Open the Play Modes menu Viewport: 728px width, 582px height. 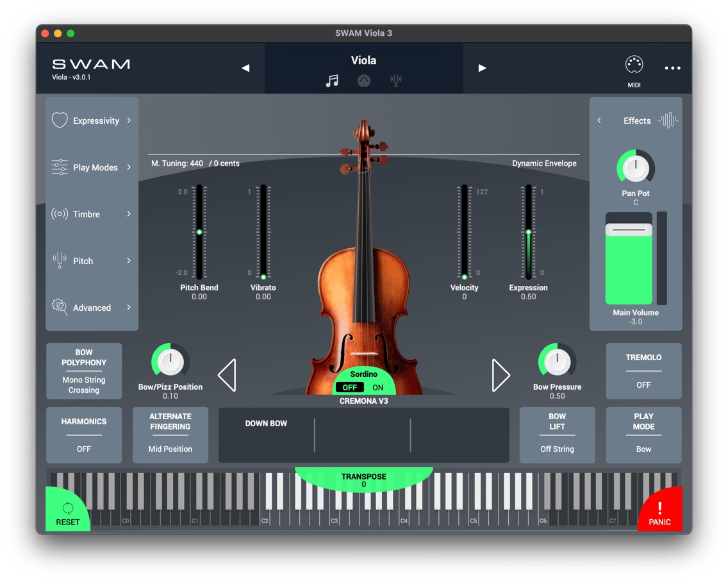[95, 168]
